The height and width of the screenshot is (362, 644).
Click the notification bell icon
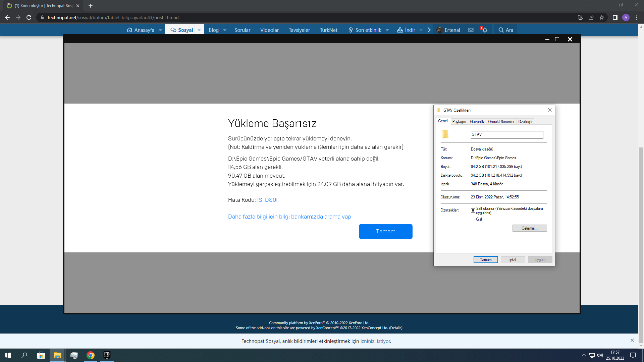point(485,30)
